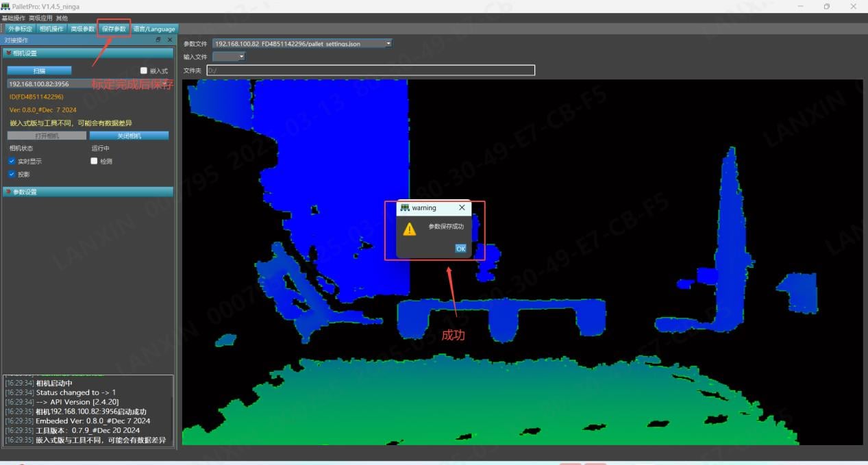Enable the 嵌入式 checkbox
The image size is (868, 465).
pos(144,71)
